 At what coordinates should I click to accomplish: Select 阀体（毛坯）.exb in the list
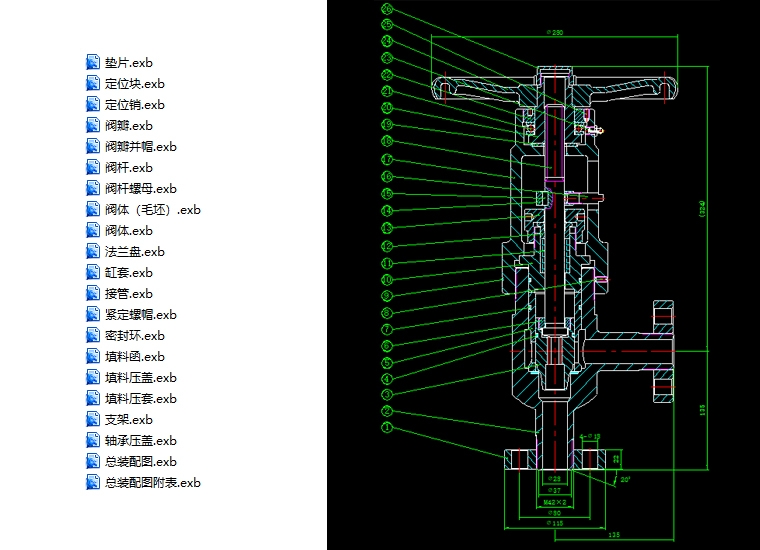point(152,210)
